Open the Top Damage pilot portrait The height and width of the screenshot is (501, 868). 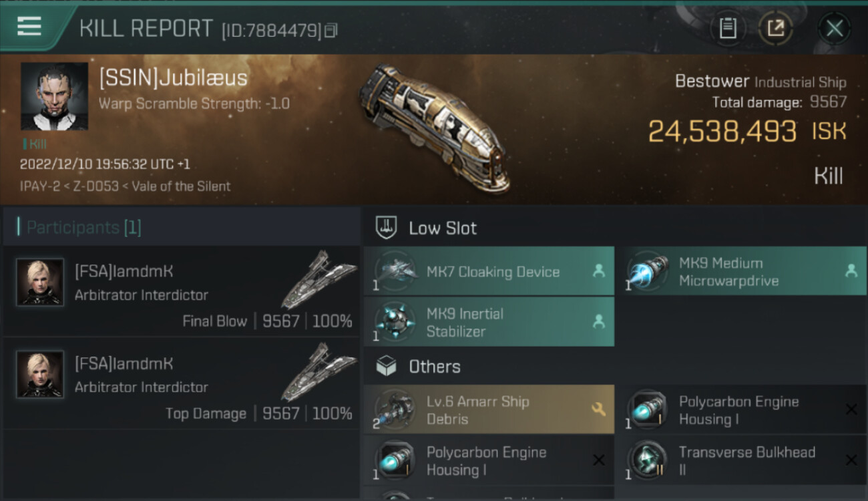pos(40,375)
